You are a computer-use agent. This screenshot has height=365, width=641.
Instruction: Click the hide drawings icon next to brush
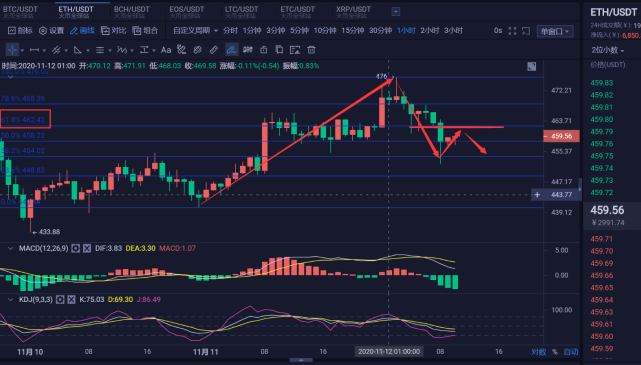click(x=247, y=50)
